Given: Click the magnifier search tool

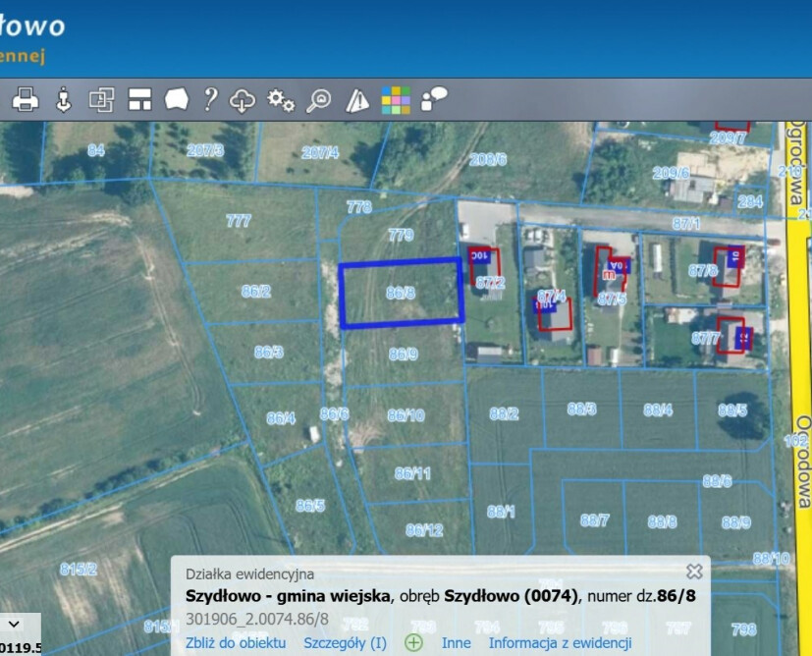Looking at the screenshot, I should (318, 100).
